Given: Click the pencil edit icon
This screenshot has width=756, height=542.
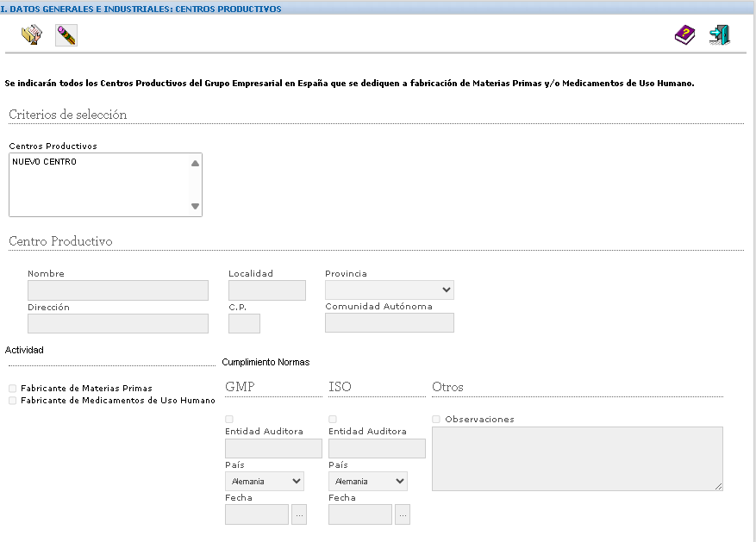Looking at the screenshot, I should [x=66, y=35].
